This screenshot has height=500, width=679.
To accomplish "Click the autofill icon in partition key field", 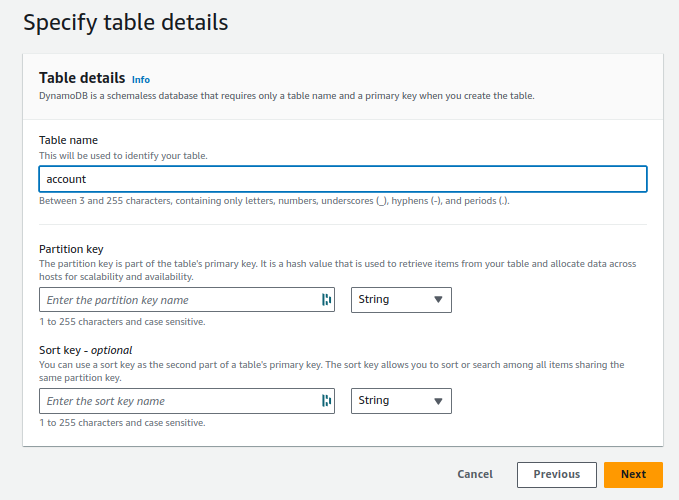I will point(327,300).
